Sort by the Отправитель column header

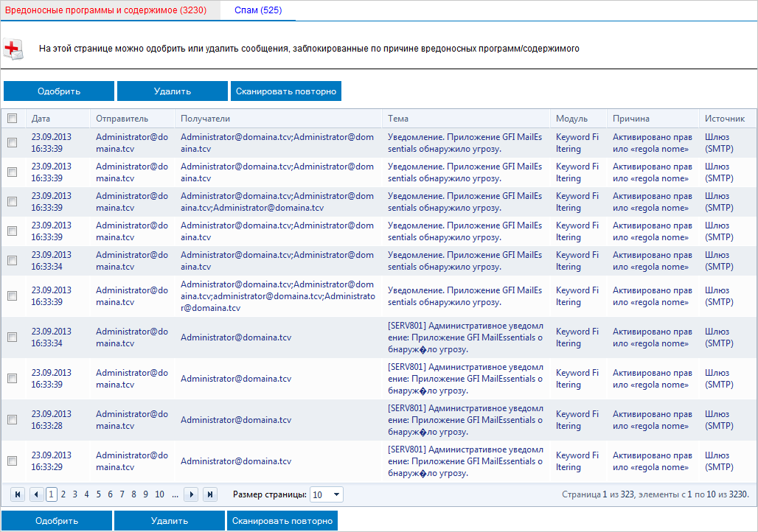[122, 119]
